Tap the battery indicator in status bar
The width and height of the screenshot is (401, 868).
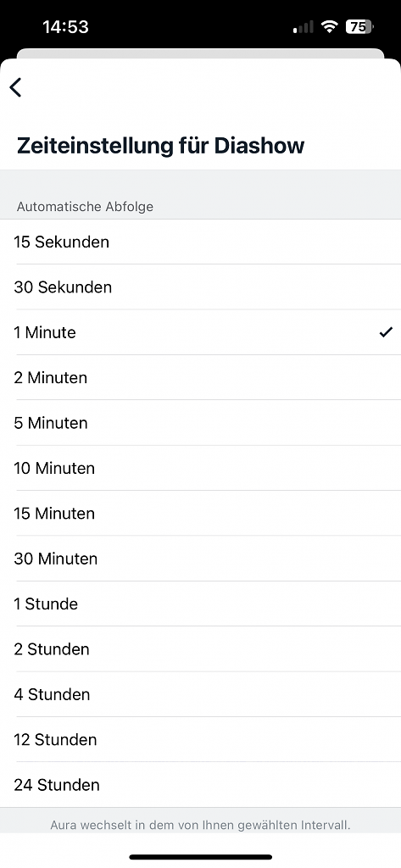360,26
